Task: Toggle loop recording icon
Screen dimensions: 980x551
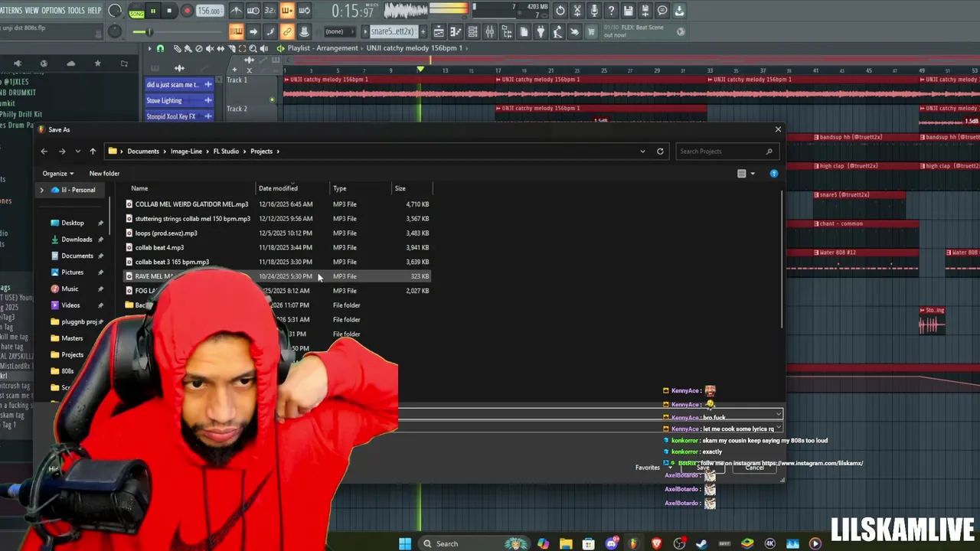Action: pos(304,11)
